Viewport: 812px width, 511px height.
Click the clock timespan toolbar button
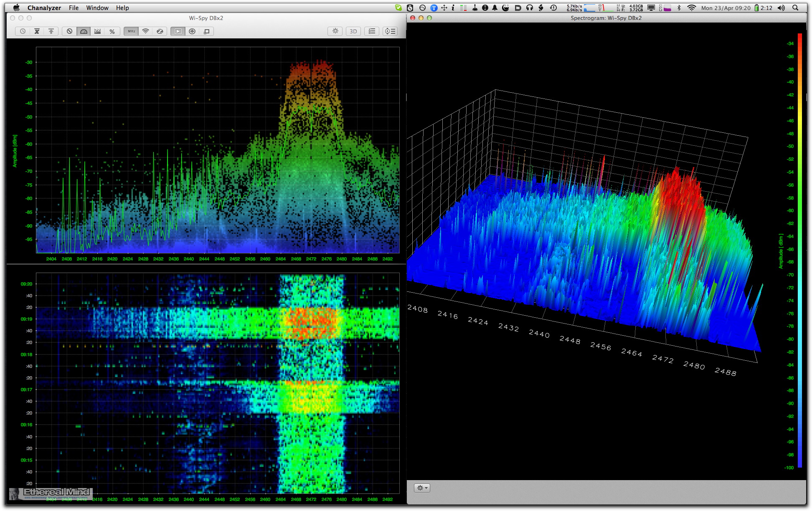click(x=23, y=31)
